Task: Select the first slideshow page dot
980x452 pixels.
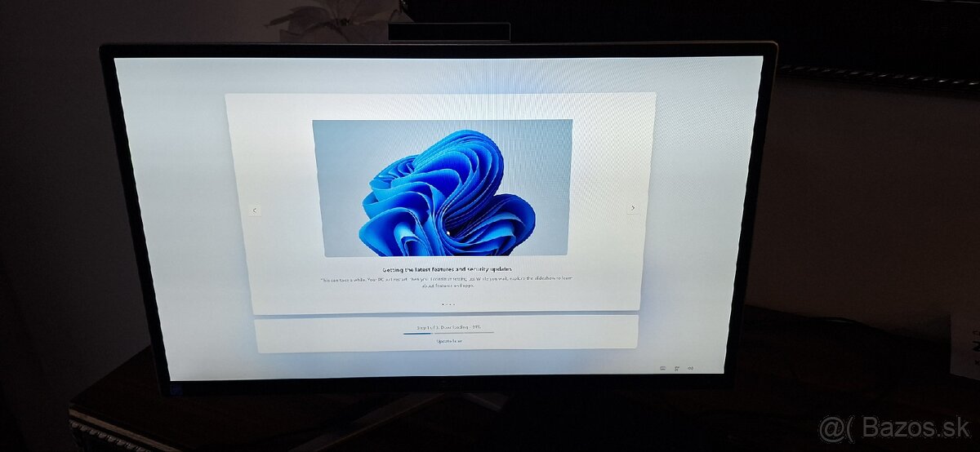Action: click(441, 304)
